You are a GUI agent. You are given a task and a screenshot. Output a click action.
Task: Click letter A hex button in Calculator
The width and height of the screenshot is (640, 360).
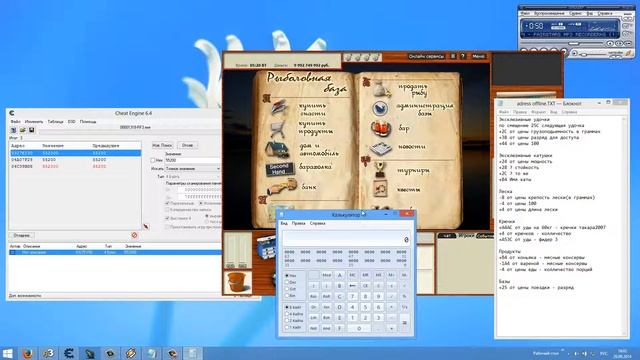coord(339,276)
